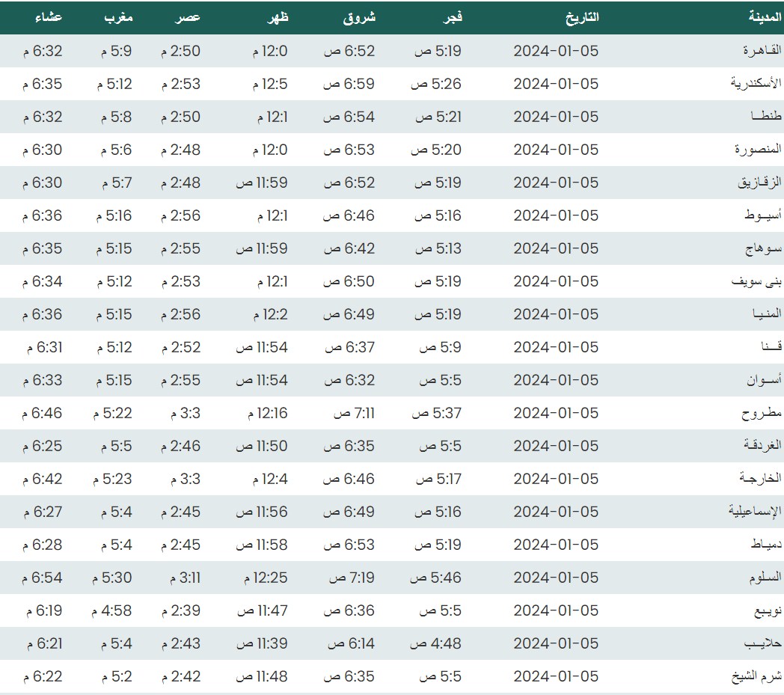Select the عشاء column header
This screenshot has width=784, height=695.
point(49,16)
